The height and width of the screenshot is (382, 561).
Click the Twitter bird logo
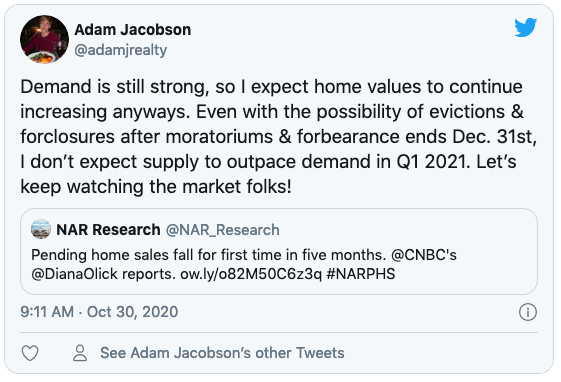pos(526,27)
